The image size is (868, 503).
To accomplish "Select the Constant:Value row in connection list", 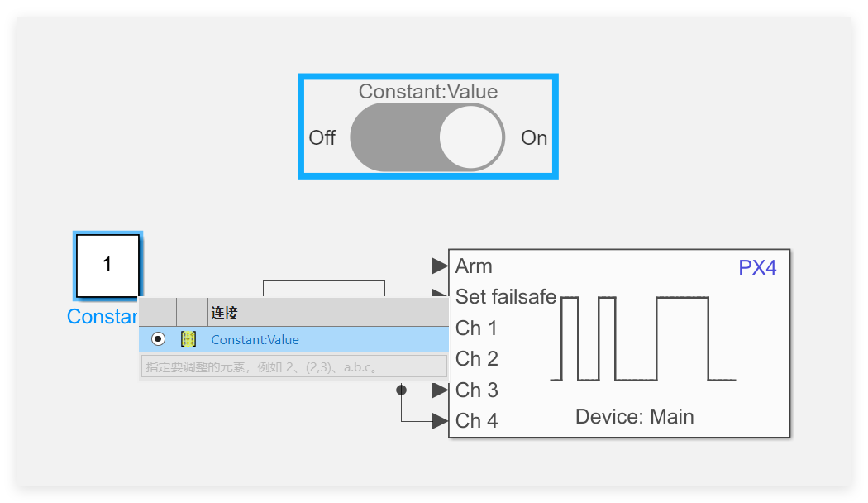I will coord(331,339).
